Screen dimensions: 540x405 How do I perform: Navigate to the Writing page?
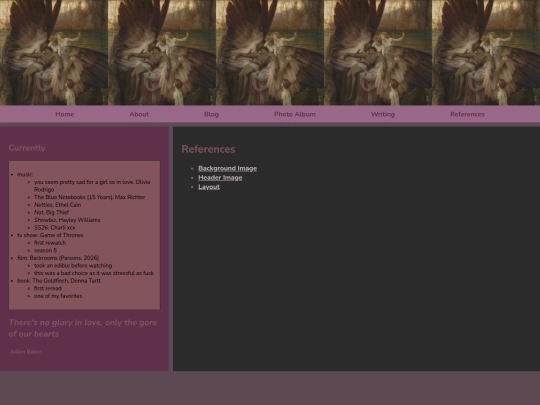pyautogui.click(x=383, y=114)
